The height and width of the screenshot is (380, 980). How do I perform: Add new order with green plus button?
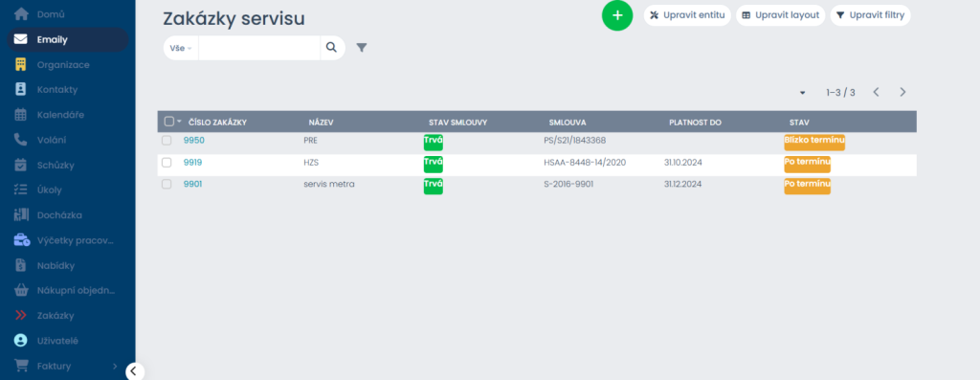tap(617, 15)
